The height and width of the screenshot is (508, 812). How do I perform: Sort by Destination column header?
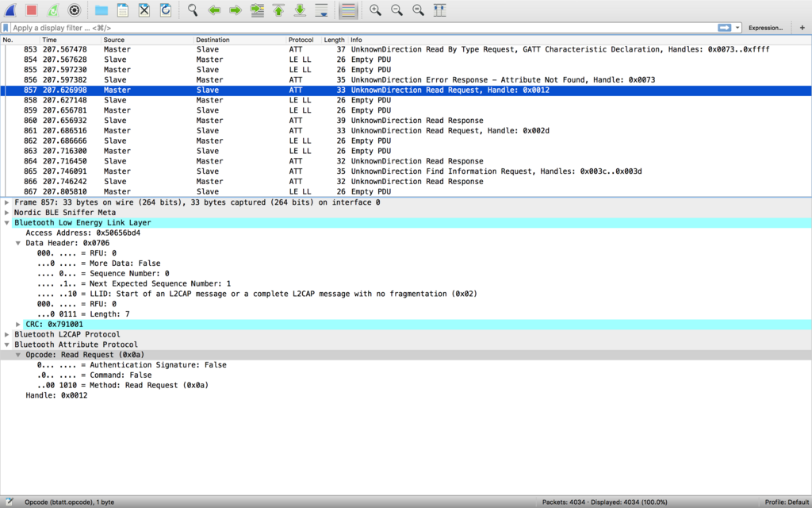coord(239,40)
